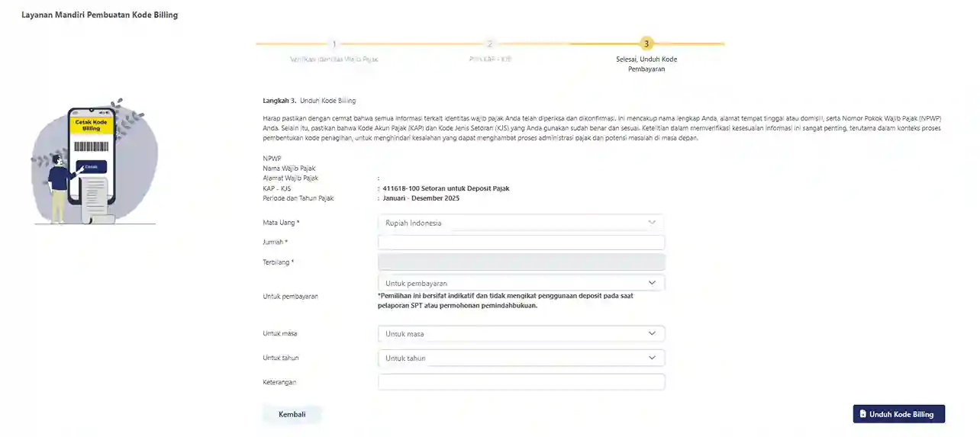Click the KAP - KJS label

(277, 188)
